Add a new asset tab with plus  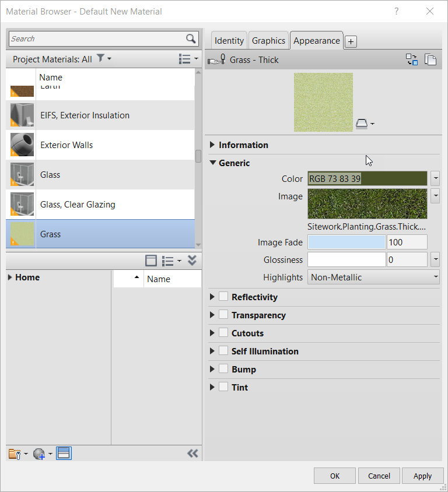coord(351,41)
